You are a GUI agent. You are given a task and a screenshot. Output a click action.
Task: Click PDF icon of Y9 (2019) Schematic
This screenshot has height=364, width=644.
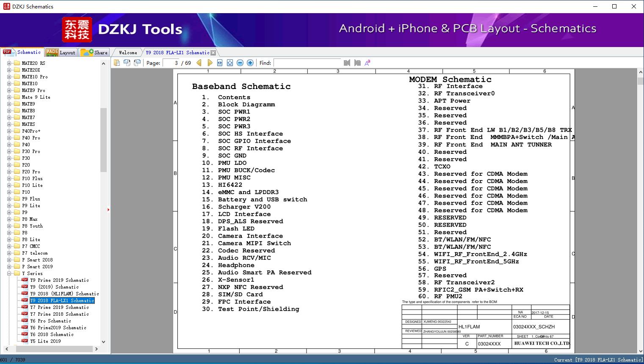(x=25, y=287)
